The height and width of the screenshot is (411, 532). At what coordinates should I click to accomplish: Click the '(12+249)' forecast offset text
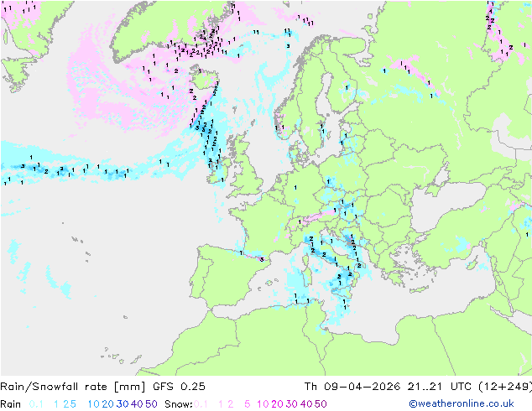click(505, 387)
